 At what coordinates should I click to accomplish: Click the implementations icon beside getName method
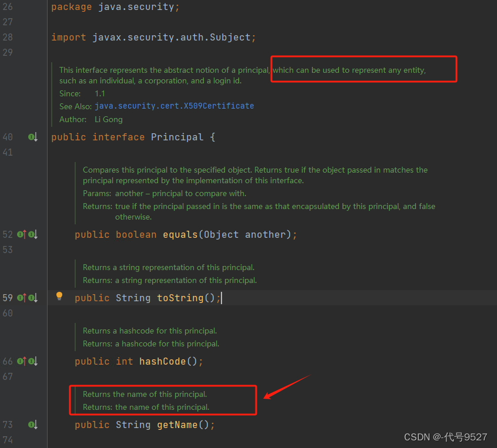click(33, 425)
